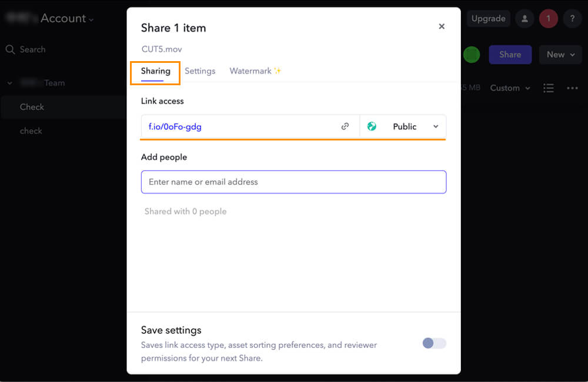Open the user profile icon
The image size is (588, 382).
[524, 19]
